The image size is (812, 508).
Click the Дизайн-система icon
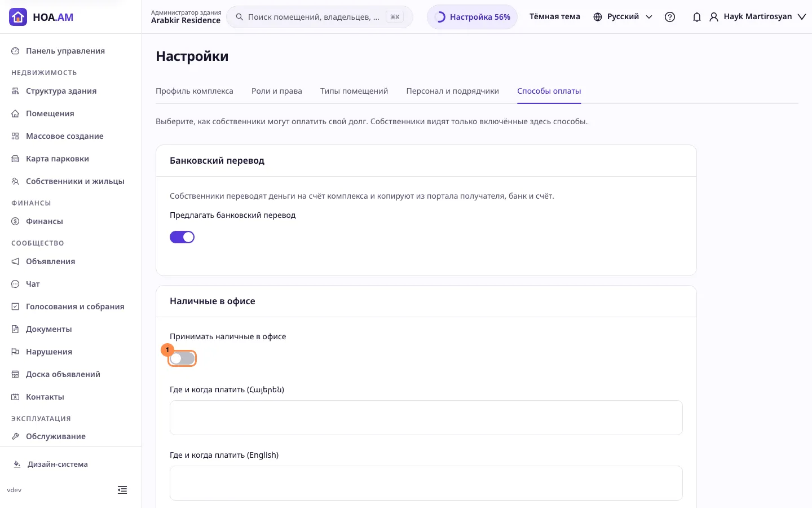[x=17, y=465]
